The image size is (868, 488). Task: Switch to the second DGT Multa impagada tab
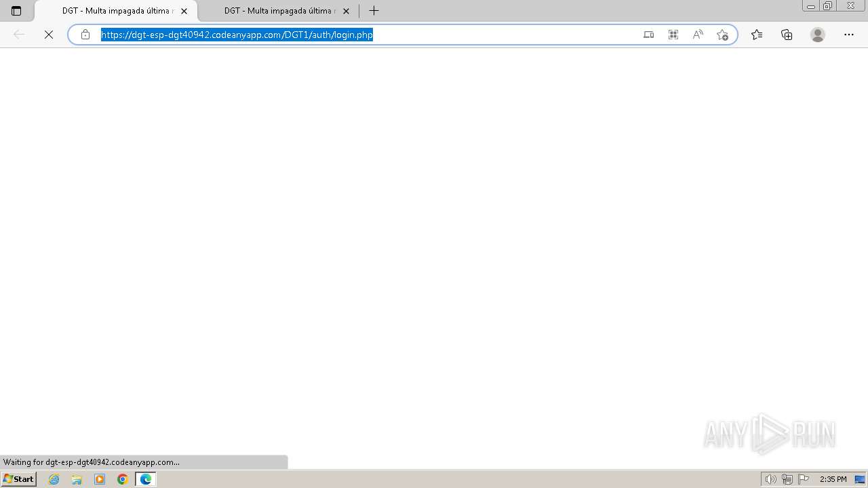(278, 11)
